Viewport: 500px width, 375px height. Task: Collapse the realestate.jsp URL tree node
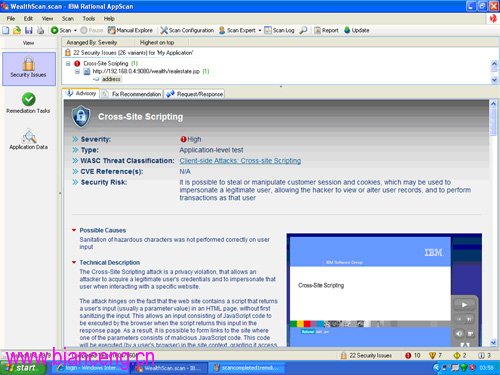(x=77, y=71)
